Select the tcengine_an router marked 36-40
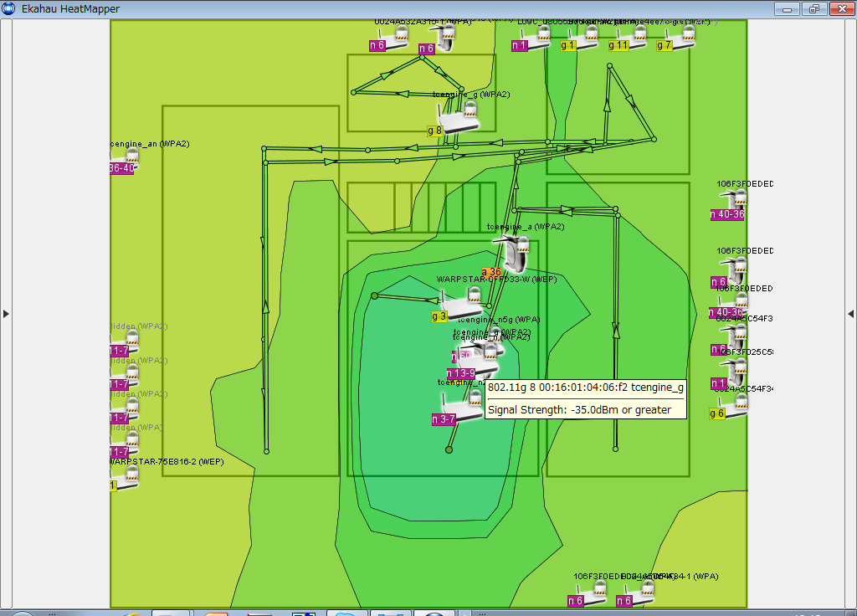This screenshot has width=857, height=616. (126, 162)
